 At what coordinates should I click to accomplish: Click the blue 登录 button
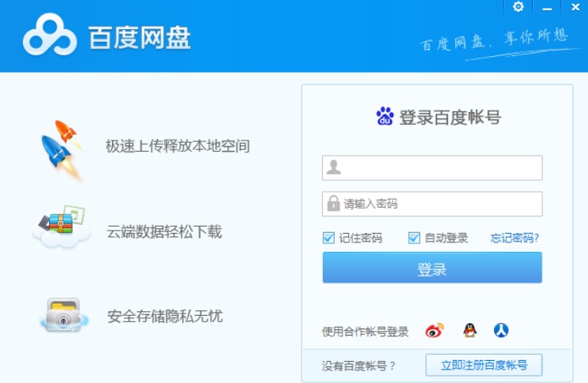(x=432, y=268)
